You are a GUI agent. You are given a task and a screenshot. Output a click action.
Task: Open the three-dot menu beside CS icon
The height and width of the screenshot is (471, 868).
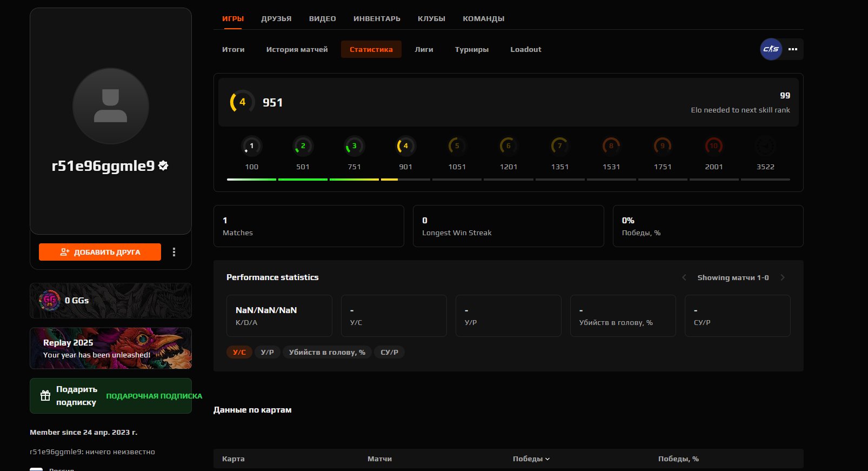coord(793,49)
